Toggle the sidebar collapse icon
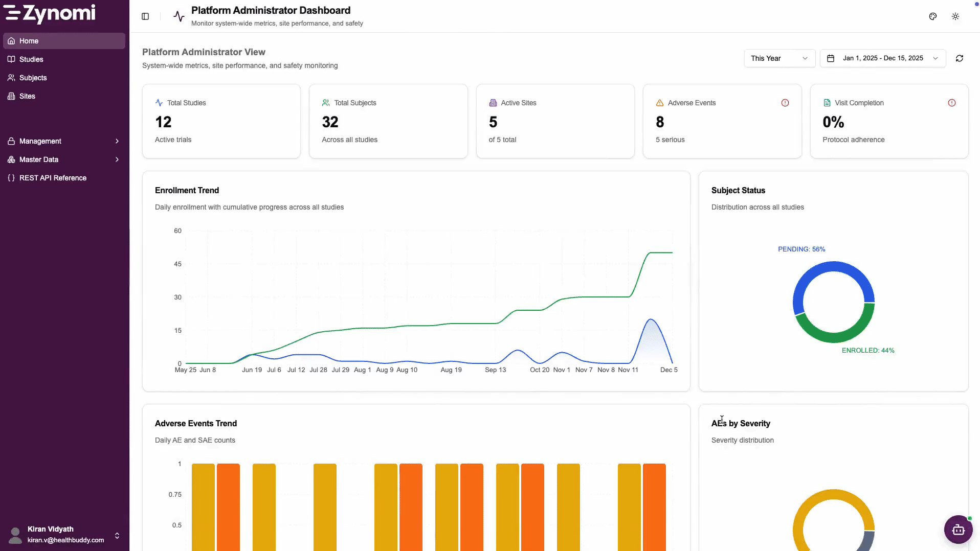 click(145, 16)
